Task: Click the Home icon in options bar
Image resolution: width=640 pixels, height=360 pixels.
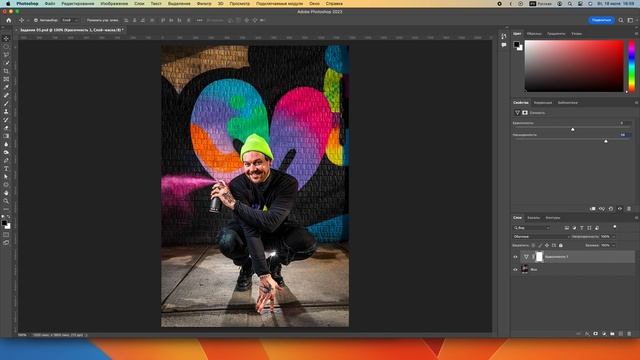Action: pos(9,20)
